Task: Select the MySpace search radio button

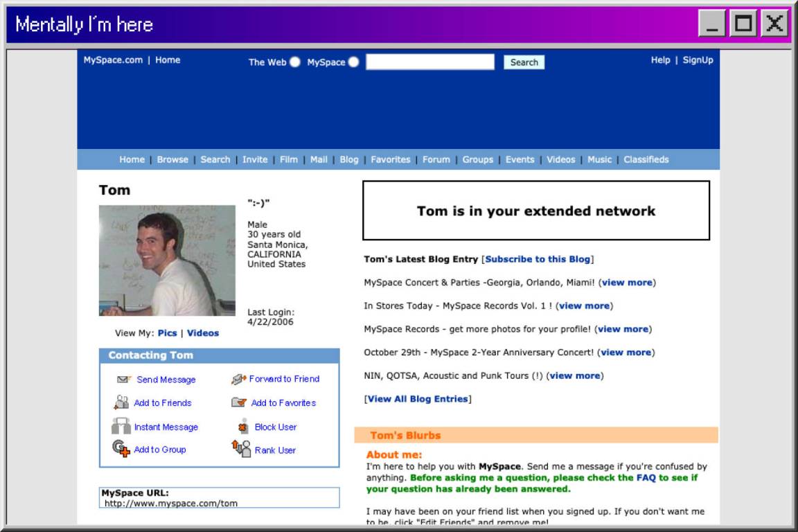Action: pos(354,62)
